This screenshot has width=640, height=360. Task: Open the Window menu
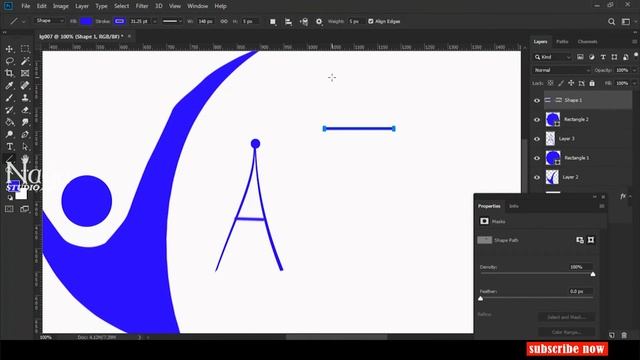[198, 6]
